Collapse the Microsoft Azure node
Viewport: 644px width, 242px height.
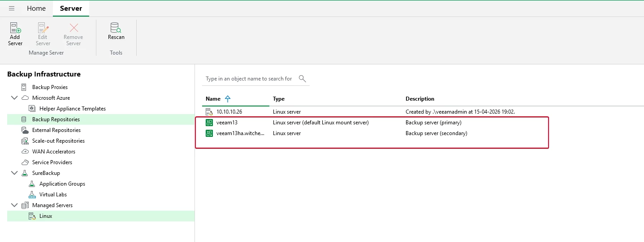(14, 98)
